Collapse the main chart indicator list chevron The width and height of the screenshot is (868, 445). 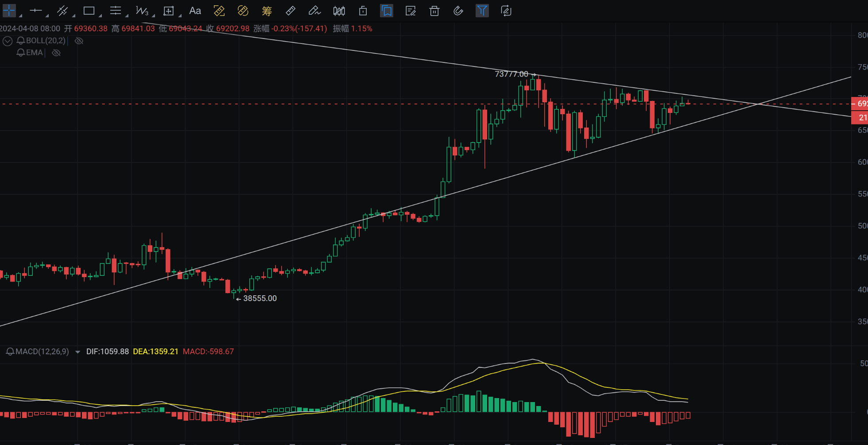tap(8, 41)
